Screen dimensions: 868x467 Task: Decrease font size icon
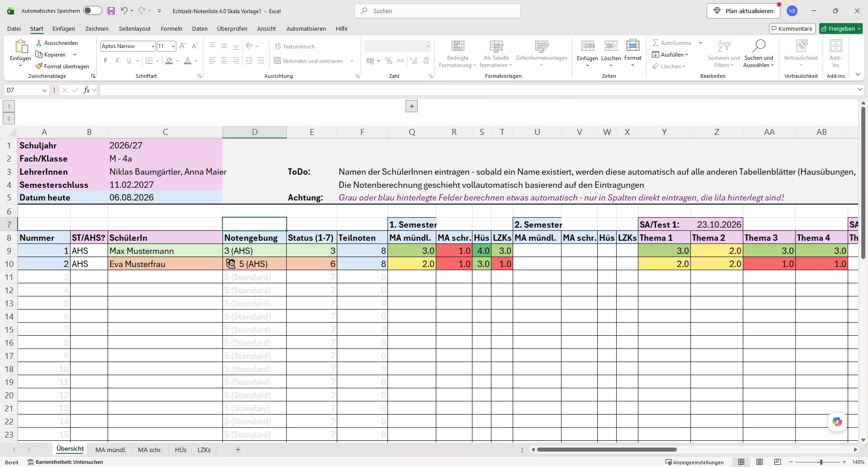[x=194, y=46]
